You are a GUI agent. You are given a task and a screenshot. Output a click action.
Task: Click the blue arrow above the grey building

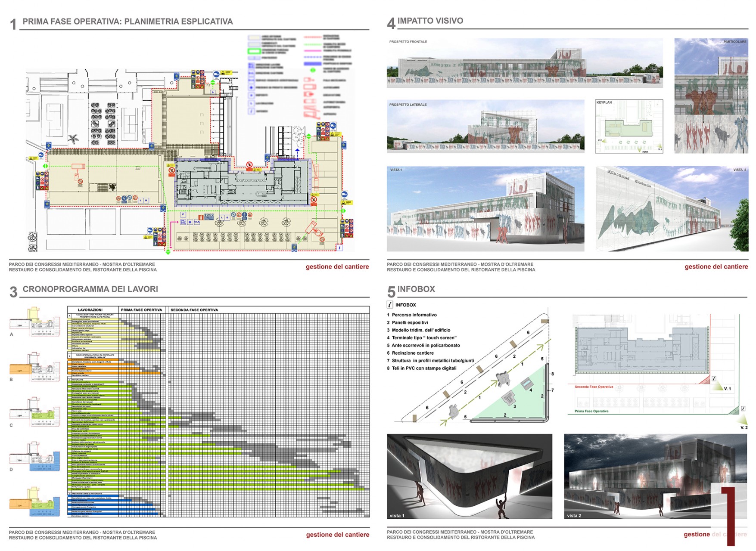pos(297,153)
